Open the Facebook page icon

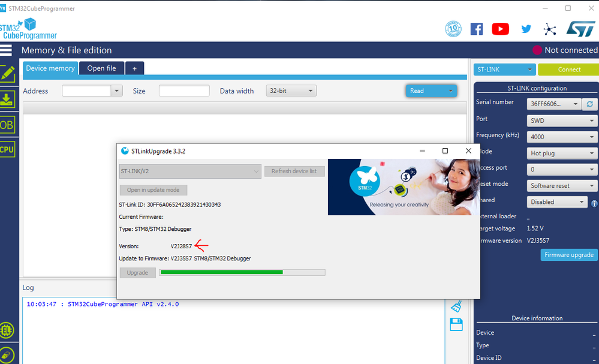pyautogui.click(x=476, y=29)
